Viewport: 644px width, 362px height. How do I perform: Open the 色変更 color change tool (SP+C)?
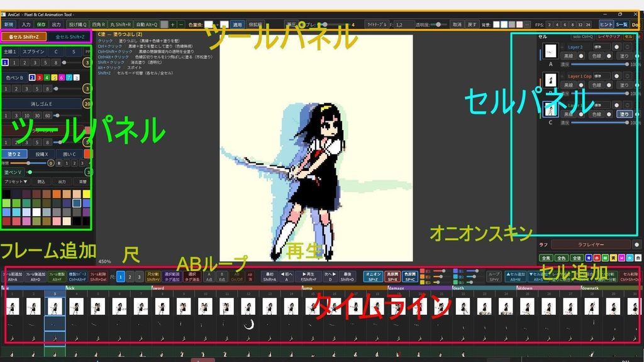click(x=409, y=277)
